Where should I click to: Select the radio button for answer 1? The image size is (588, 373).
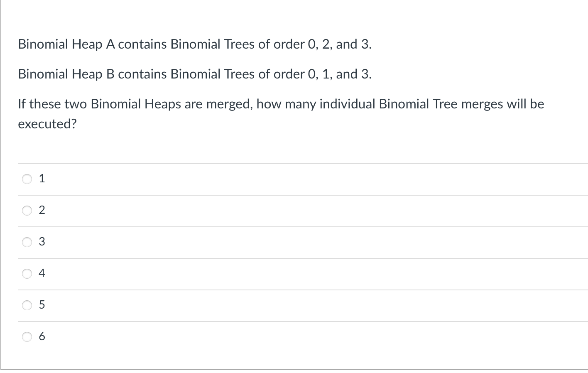coord(27,179)
